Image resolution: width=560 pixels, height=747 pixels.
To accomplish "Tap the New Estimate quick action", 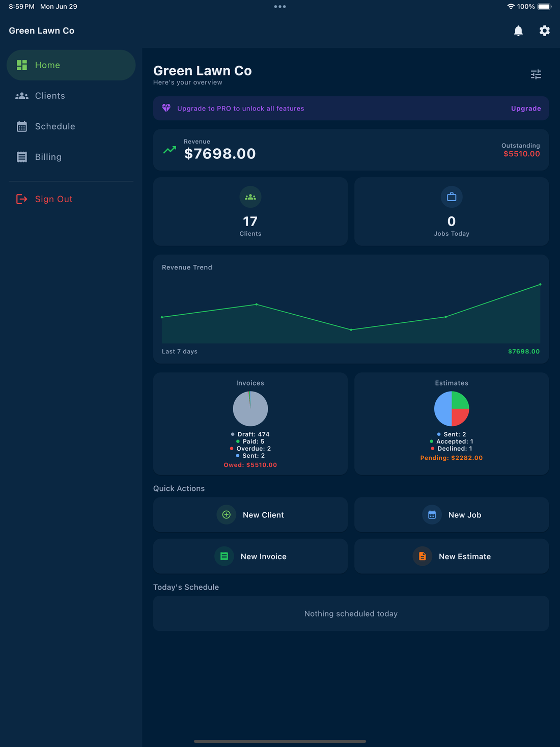I will (x=452, y=557).
